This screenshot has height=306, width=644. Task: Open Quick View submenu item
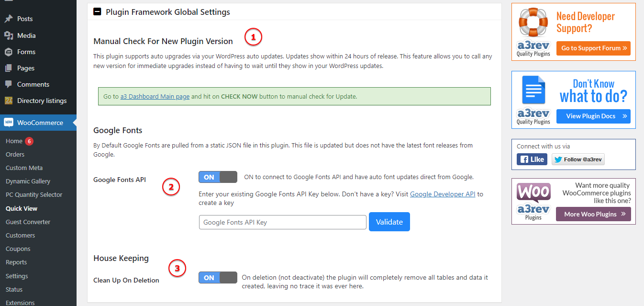point(22,208)
